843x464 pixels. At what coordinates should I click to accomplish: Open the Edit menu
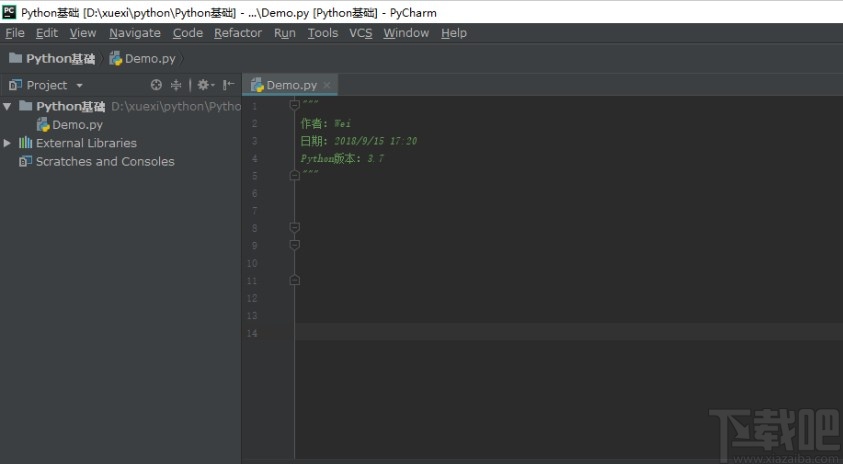(x=47, y=33)
